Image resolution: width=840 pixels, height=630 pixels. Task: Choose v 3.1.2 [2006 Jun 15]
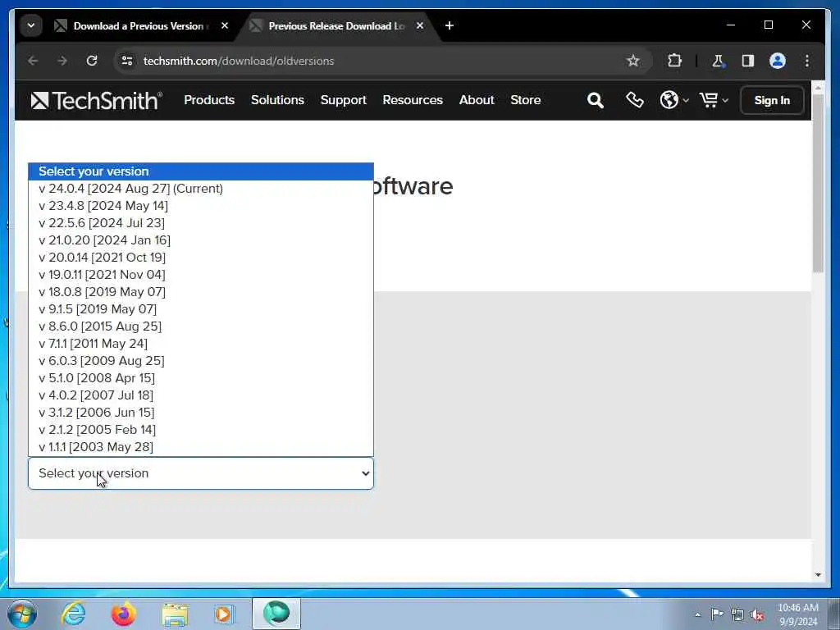201,413
